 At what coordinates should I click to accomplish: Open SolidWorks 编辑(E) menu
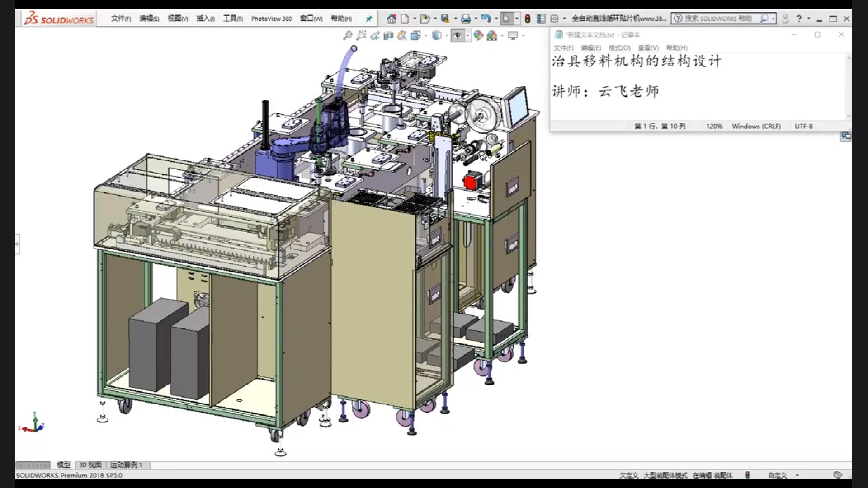coord(149,19)
